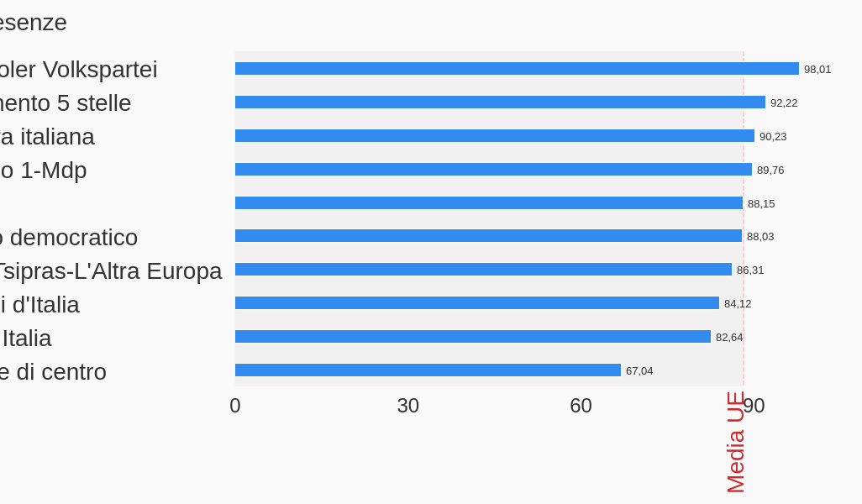Select the bar valued 84,12
This screenshot has height=504, width=862.
click(476, 303)
